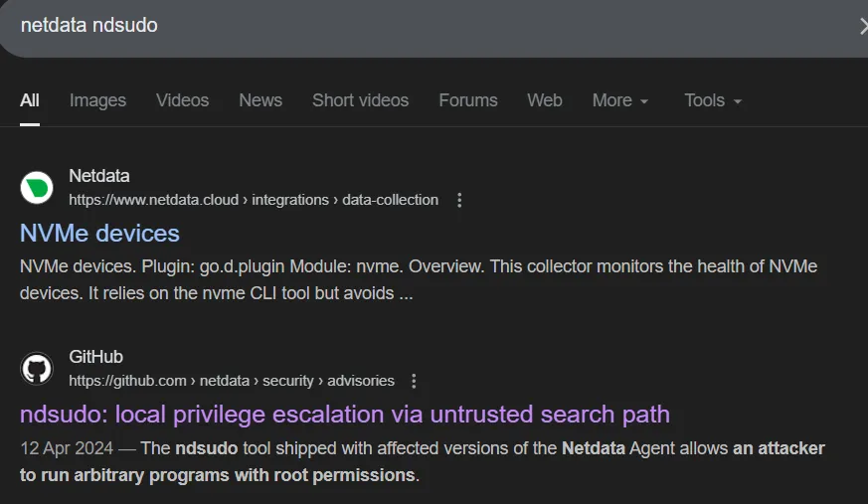Select the All results tab

tap(30, 100)
